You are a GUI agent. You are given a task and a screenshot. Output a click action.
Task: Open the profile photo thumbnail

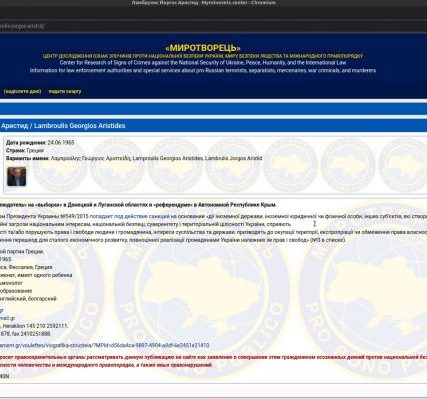16,176
